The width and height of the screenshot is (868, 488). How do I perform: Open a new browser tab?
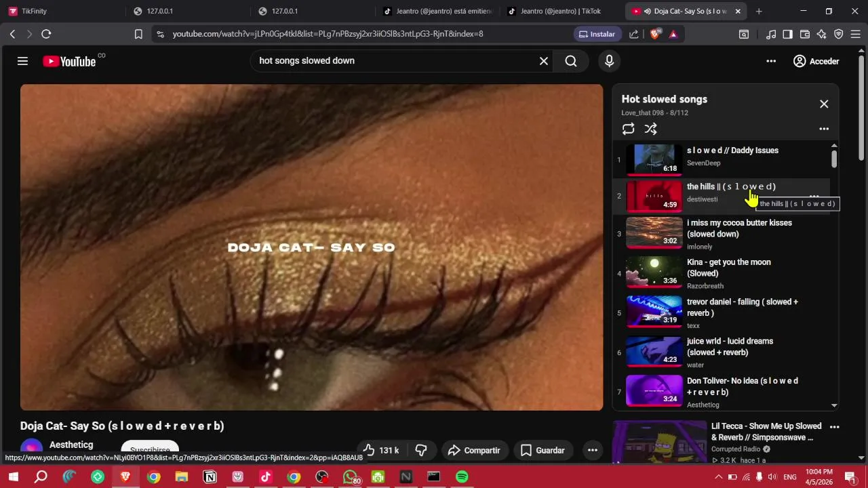tap(759, 12)
